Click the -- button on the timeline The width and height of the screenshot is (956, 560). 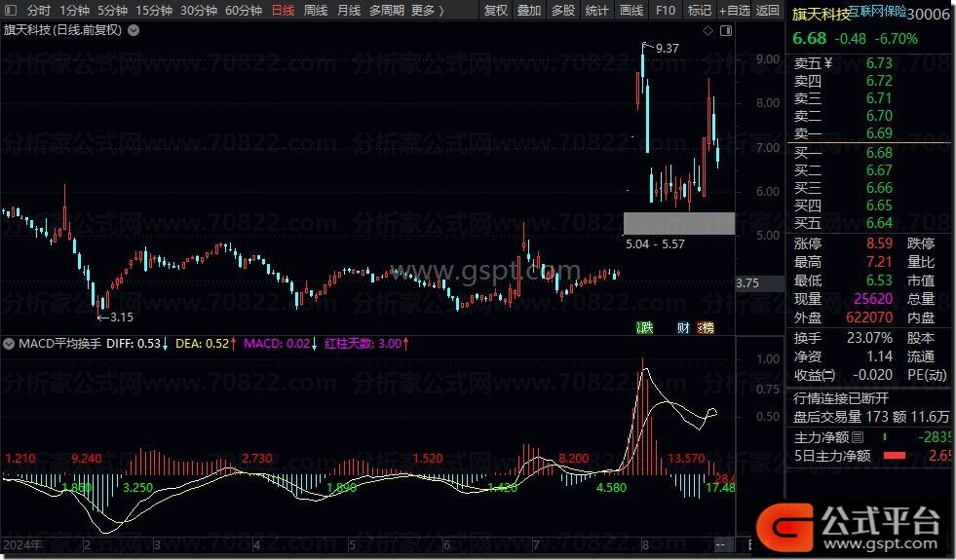720,544
